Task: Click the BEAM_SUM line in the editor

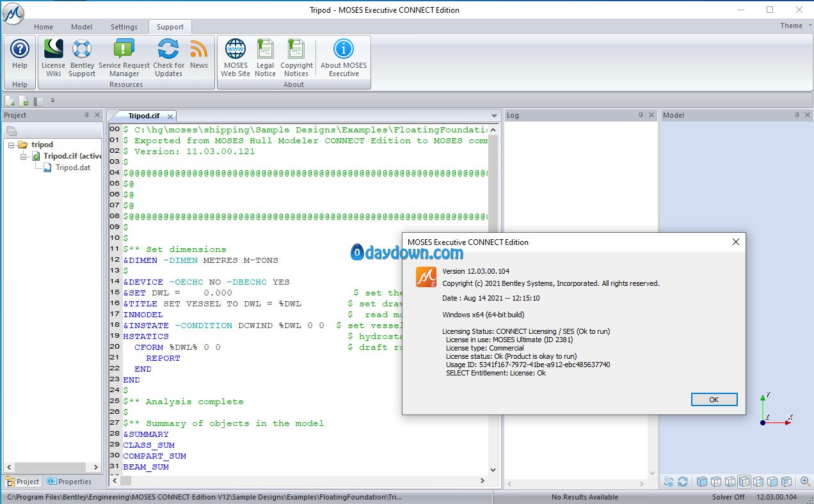Action: coord(146,467)
